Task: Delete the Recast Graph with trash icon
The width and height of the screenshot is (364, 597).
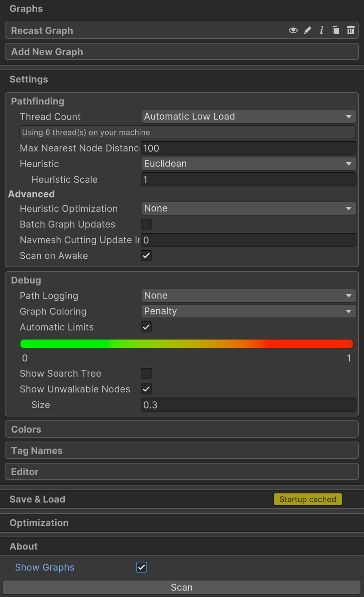Action: [x=350, y=30]
